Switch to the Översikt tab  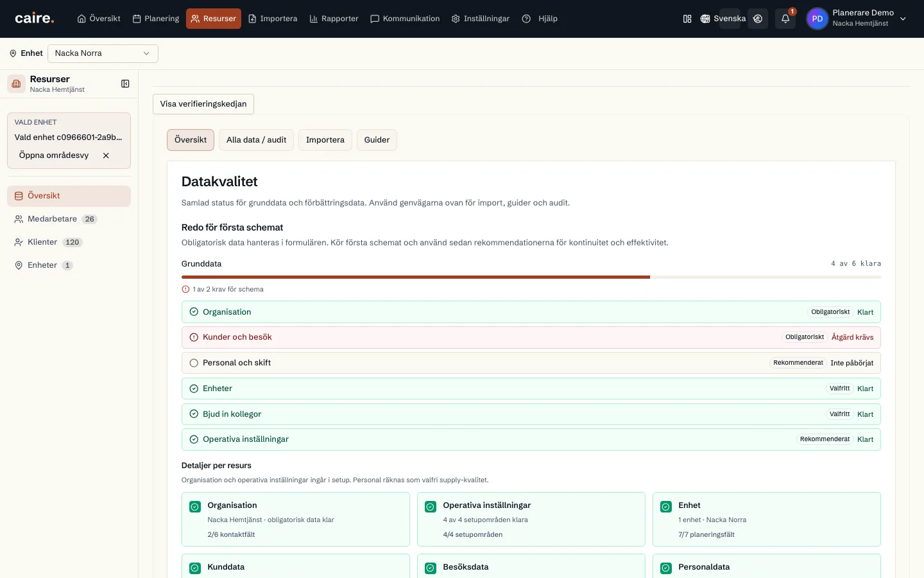(191, 140)
